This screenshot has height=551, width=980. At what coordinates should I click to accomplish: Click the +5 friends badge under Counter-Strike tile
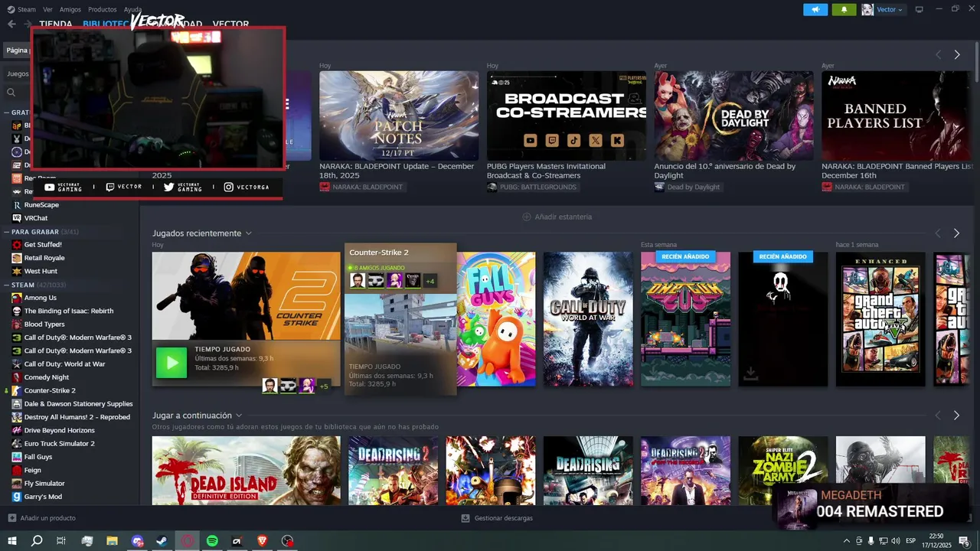[324, 386]
